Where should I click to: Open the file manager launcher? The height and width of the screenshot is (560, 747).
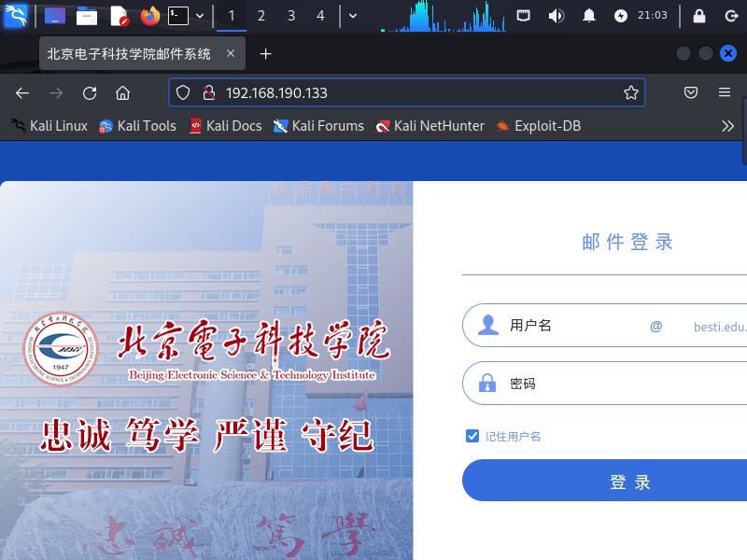87,16
